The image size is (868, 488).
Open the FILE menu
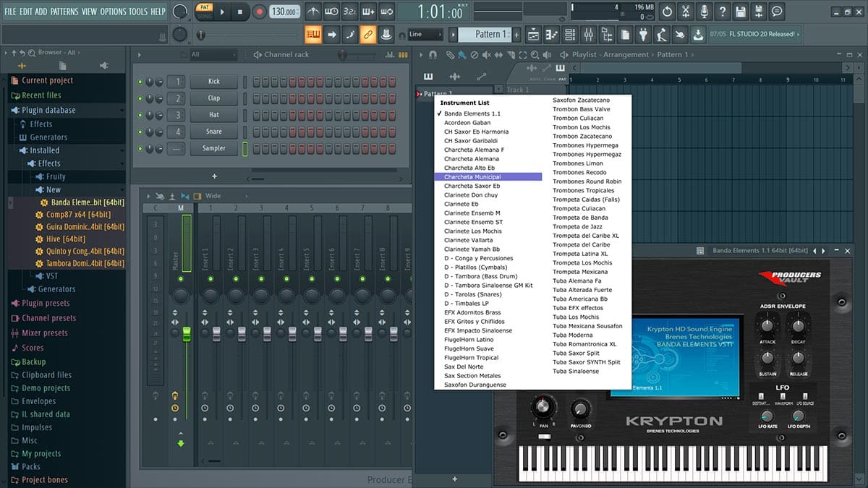[10, 12]
